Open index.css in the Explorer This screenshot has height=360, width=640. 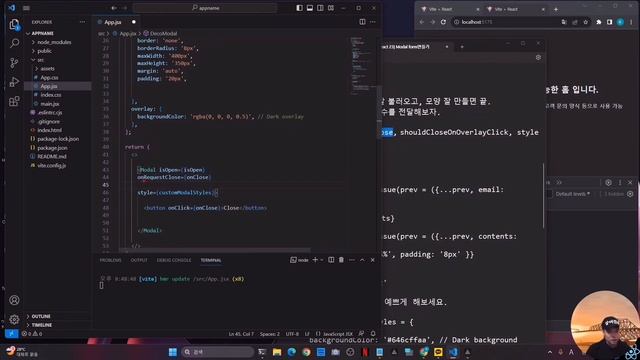tap(51, 95)
